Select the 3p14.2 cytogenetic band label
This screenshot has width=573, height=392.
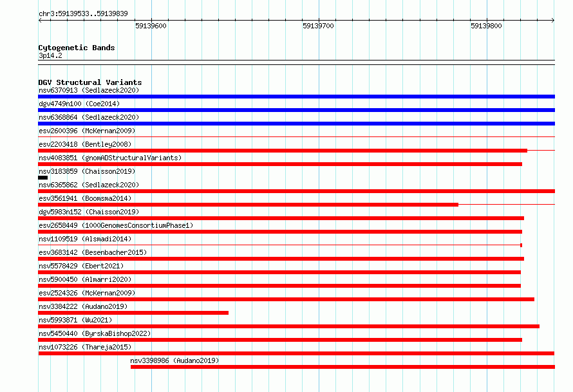[x=50, y=55]
